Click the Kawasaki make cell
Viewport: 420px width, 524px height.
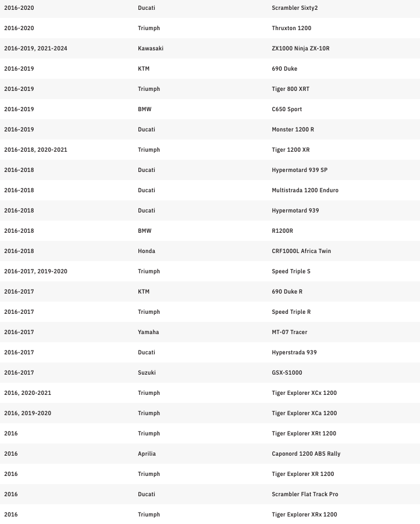click(151, 49)
